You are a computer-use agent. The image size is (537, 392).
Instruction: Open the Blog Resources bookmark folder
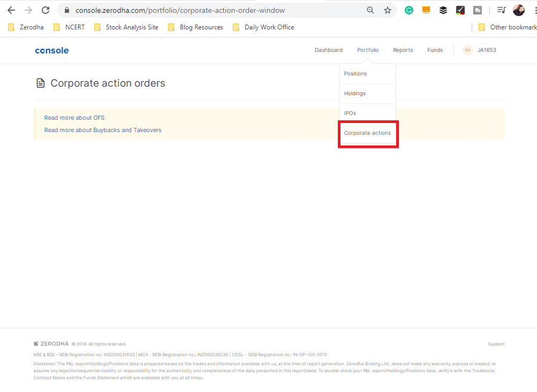coord(195,27)
